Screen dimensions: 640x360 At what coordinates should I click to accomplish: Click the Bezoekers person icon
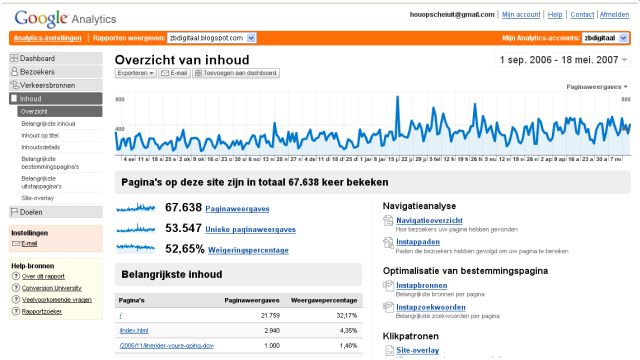[x=14, y=72]
